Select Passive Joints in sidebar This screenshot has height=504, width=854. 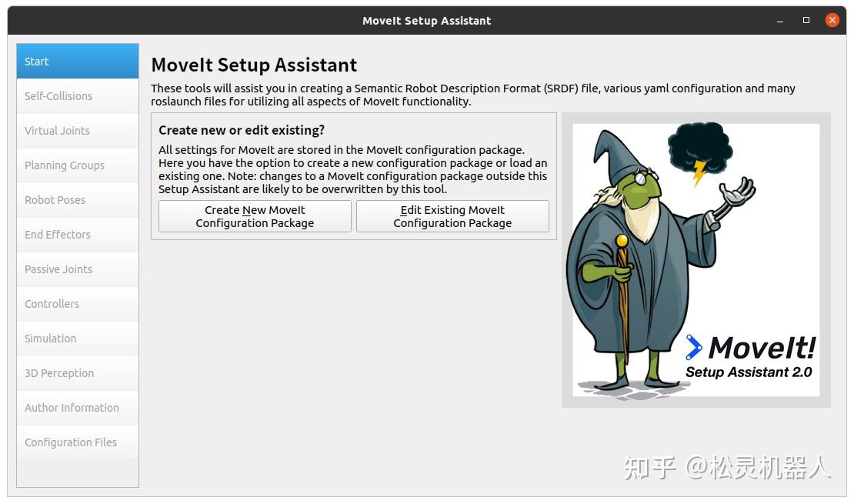78,269
